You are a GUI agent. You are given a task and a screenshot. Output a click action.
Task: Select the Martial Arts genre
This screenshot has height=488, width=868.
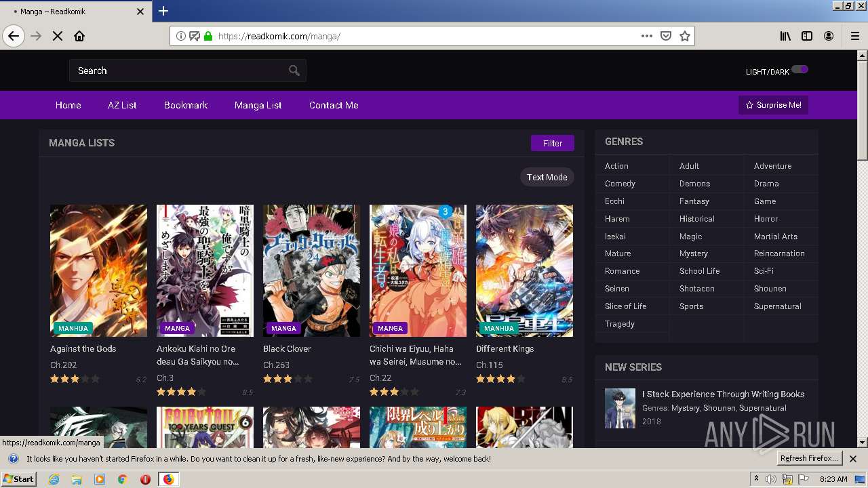(776, 237)
